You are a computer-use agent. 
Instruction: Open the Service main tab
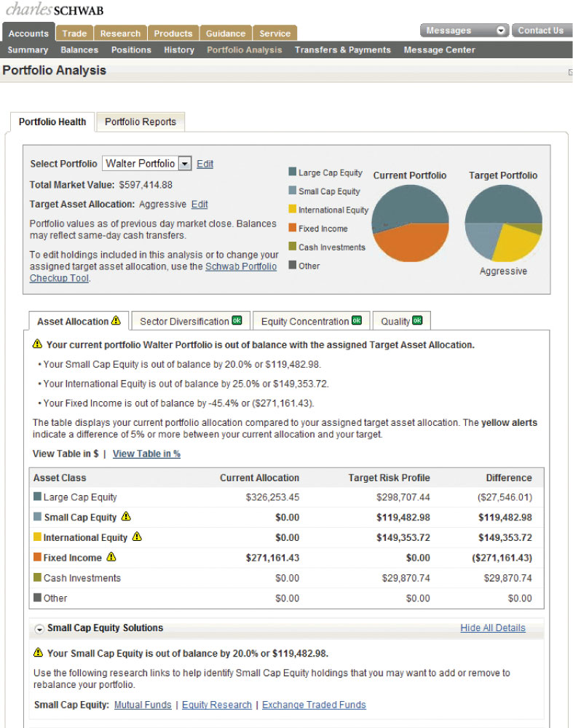pos(275,33)
